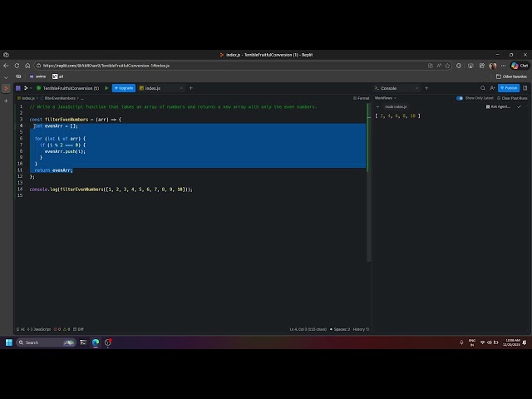The image size is (532, 399).
Task: Open the Replit home logo in sidebar
Action: pyautogui.click(x=6, y=88)
